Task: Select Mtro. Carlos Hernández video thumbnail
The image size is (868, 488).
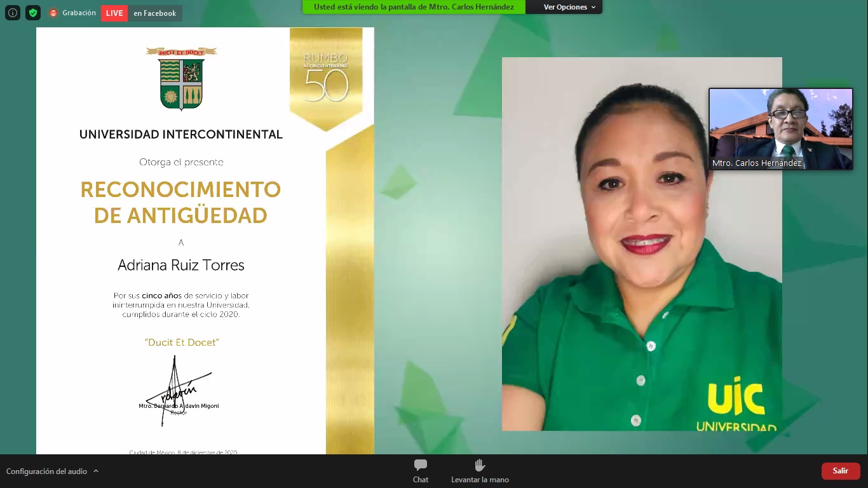Action: click(781, 129)
